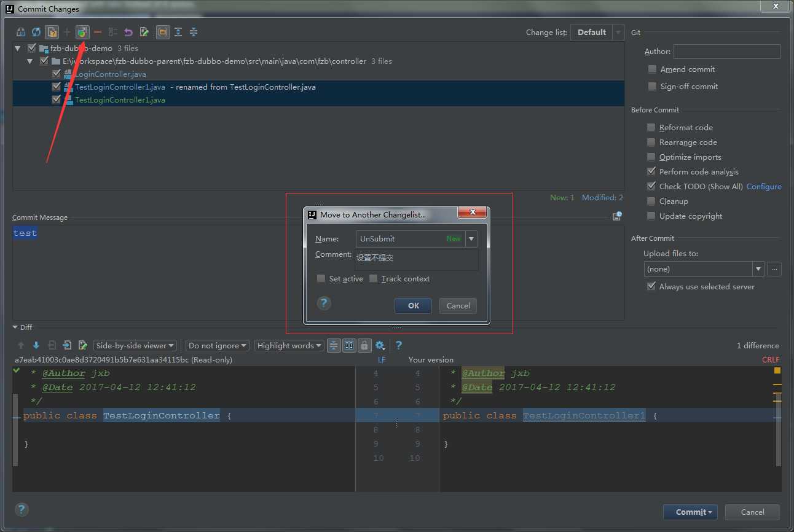Uncheck Perform code analysis
This screenshot has width=794, height=532.
[651, 171]
